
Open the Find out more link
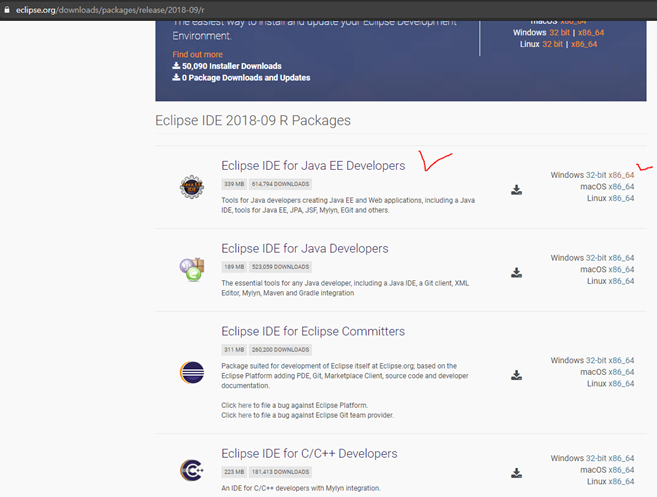tap(197, 54)
